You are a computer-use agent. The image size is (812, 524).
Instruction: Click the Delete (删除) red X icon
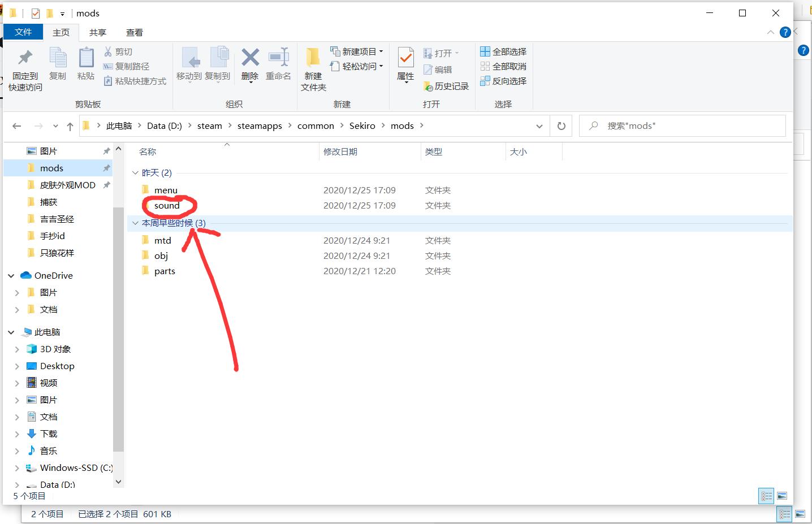[x=250, y=58]
